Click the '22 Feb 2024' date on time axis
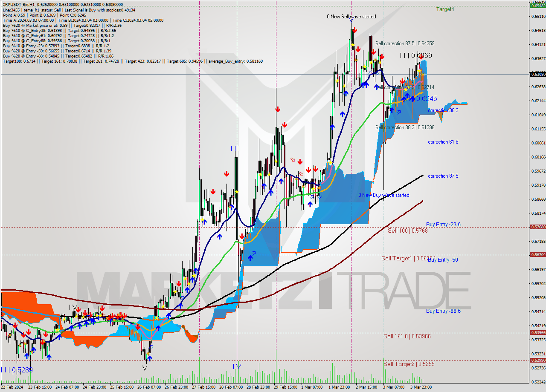 click(x=12, y=387)
